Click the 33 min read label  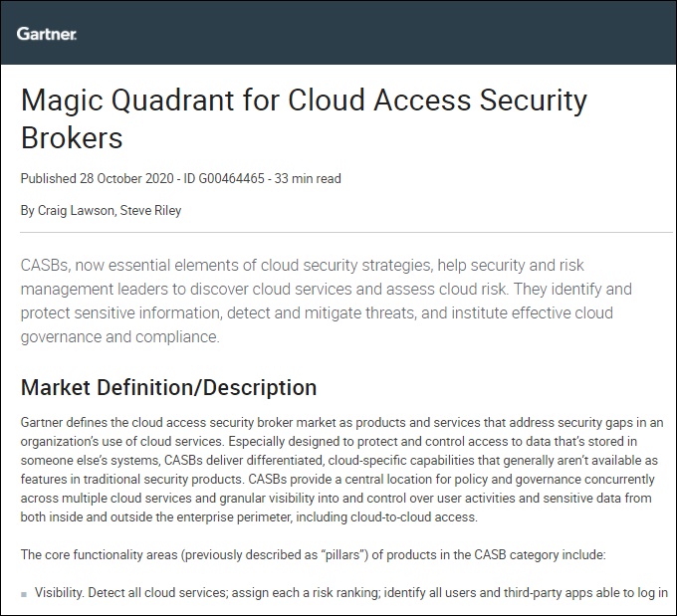point(308,178)
